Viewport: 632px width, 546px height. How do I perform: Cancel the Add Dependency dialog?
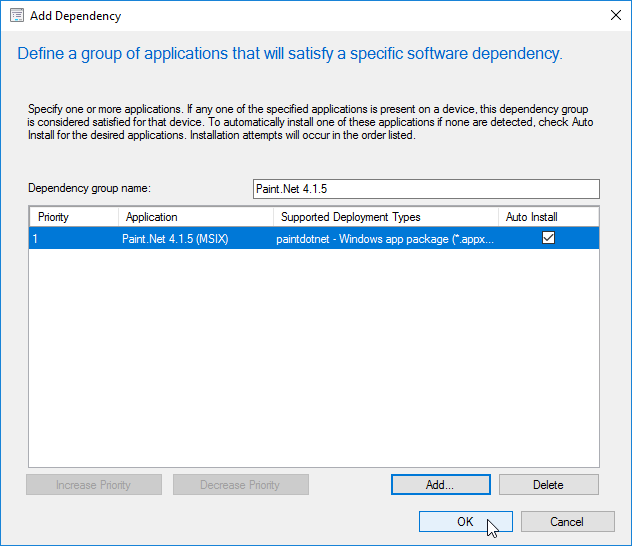coord(567,521)
